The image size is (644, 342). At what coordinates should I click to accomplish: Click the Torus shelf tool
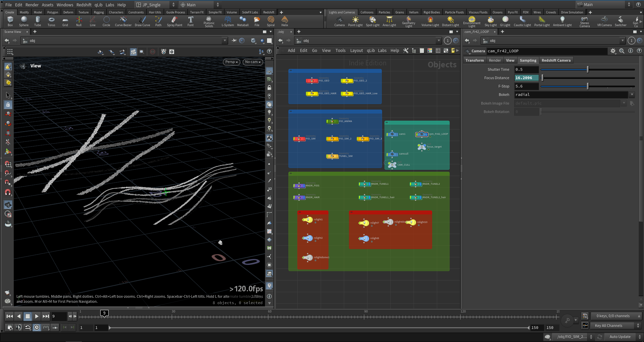click(x=51, y=21)
